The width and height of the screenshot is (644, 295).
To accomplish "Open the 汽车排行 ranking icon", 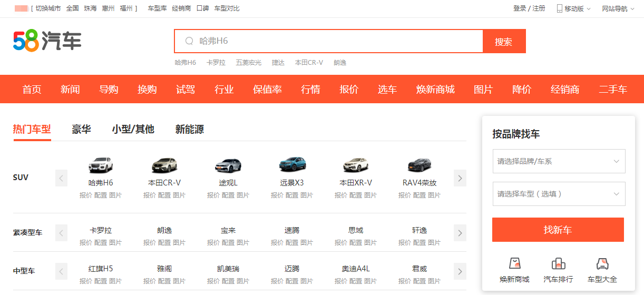I will tap(558, 263).
